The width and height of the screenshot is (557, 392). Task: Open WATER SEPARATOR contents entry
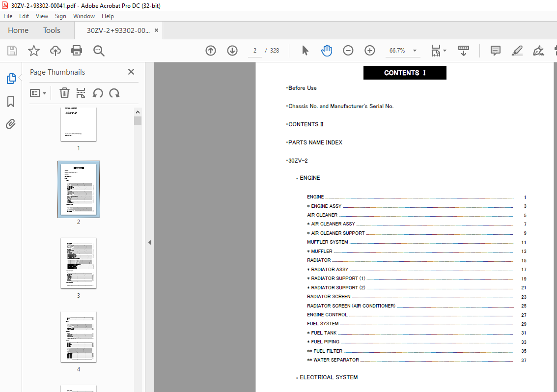[x=417, y=360]
